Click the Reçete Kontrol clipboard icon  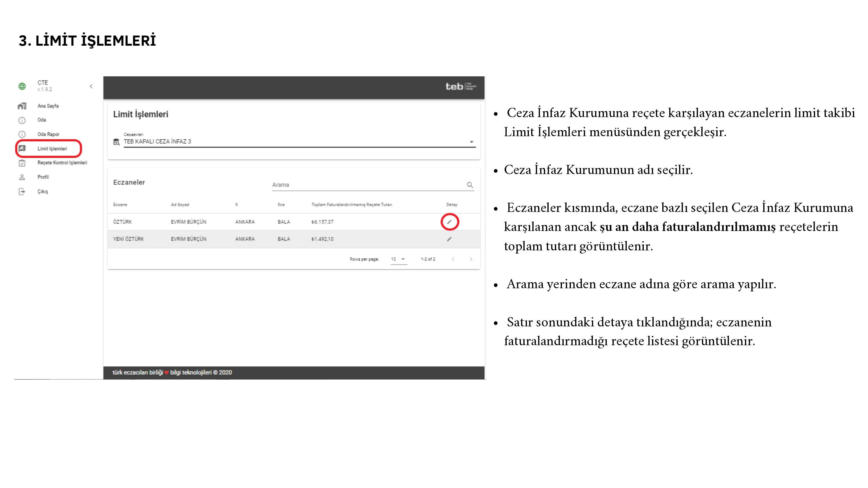(x=22, y=163)
